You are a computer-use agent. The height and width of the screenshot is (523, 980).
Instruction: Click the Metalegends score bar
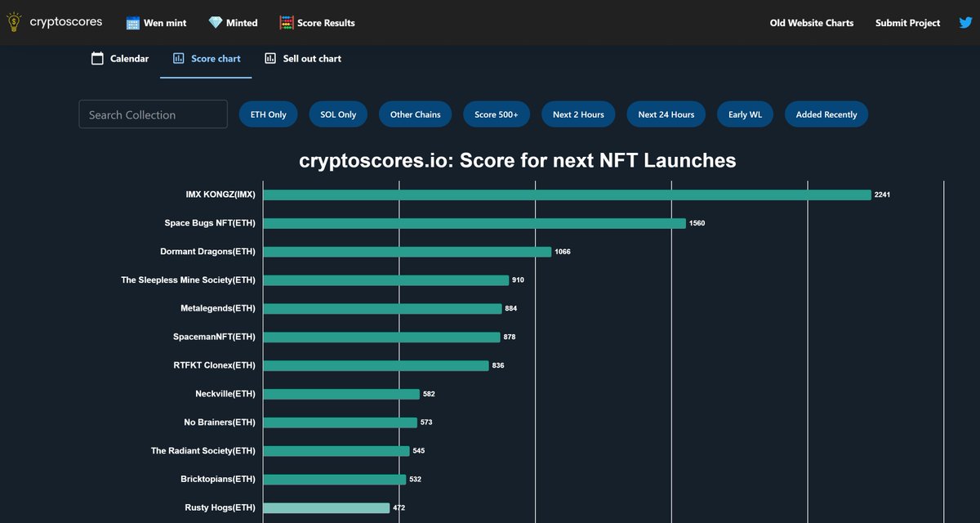click(x=382, y=308)
